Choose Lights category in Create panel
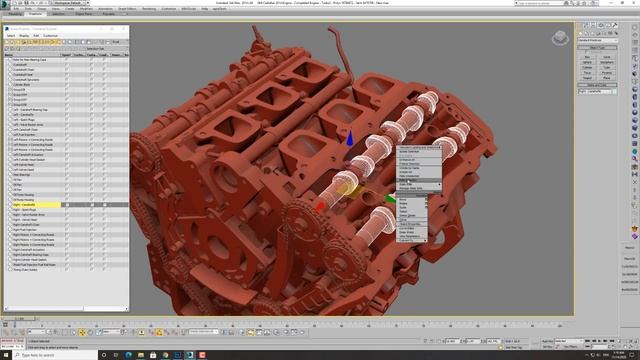This screenshot has width=640, height=360. click(x=592, y=33)
